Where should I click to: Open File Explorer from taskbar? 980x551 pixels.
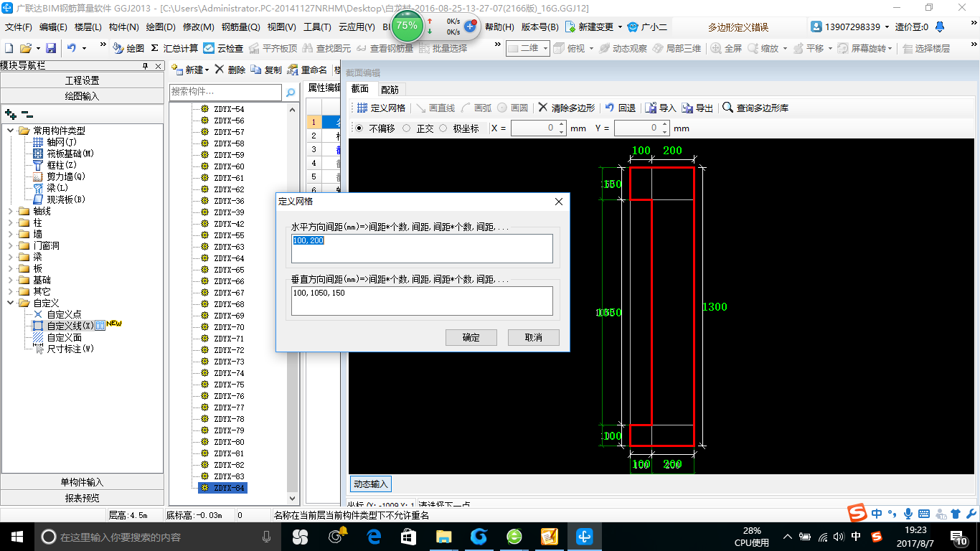pyautogui.click(x=444, y=536)
